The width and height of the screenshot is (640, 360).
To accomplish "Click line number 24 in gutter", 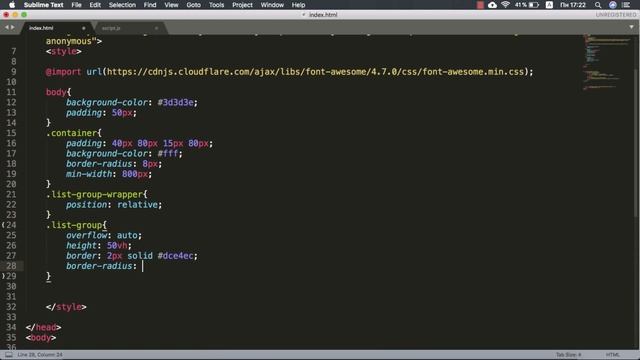I will click(x=11, y=225).
